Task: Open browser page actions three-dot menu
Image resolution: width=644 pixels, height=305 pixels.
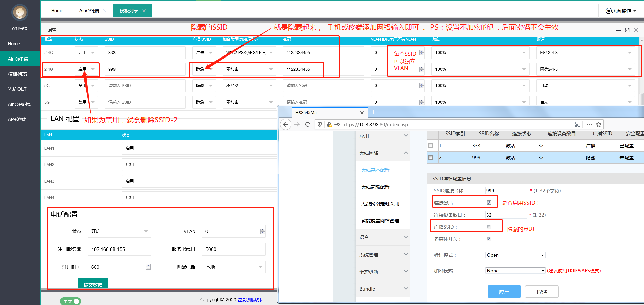Action: [x=589, y=124]
